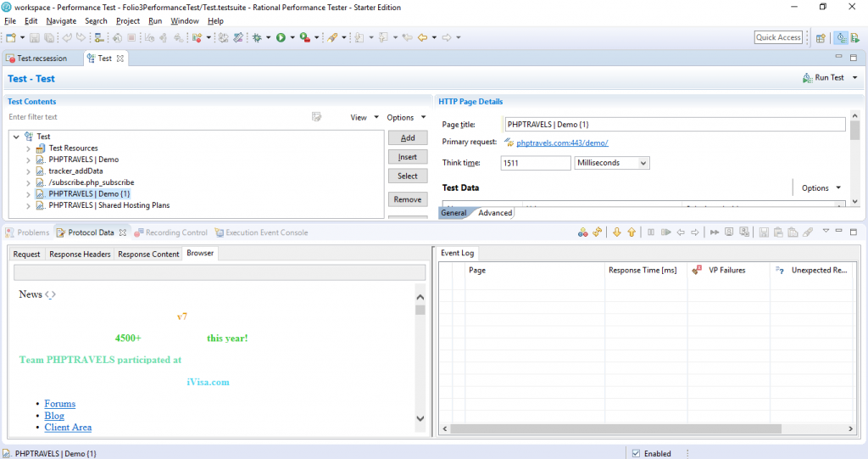Open the Problems tab
The width and height of the screenshot is (868, 459).
(27, 232)
